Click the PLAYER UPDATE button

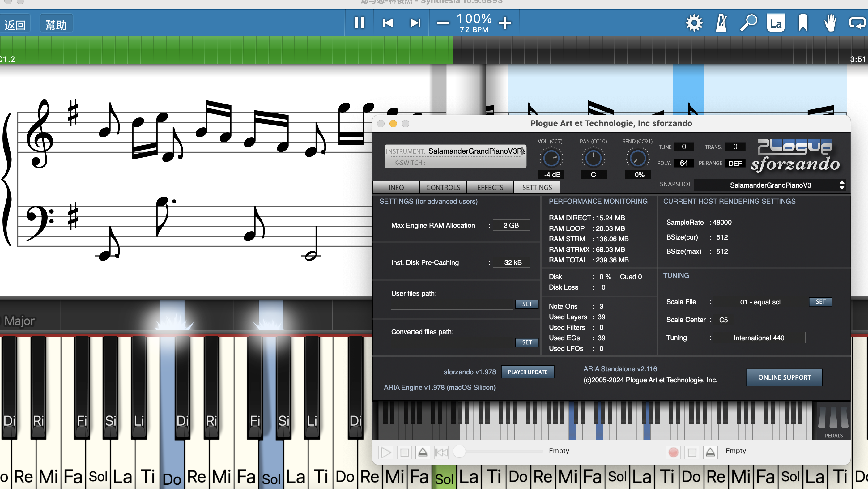click(527, 372)
